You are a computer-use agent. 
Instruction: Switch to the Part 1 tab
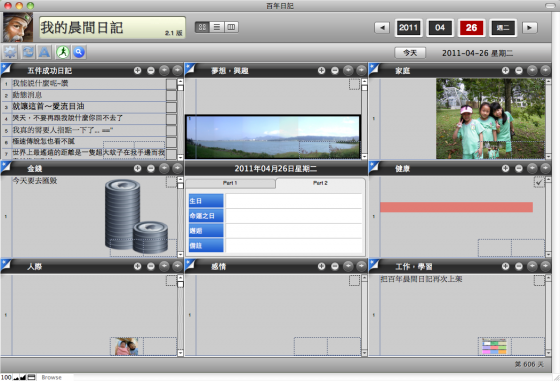(230, 183)
